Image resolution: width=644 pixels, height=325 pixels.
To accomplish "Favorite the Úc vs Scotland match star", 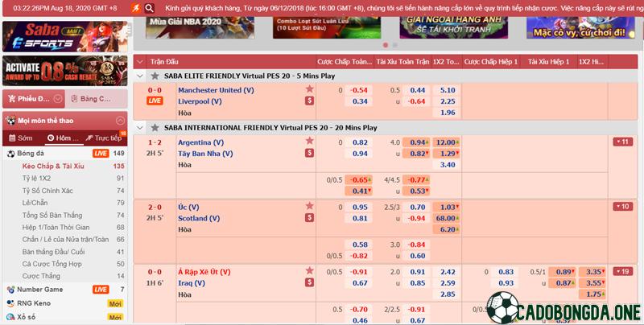I will [309, 206].
